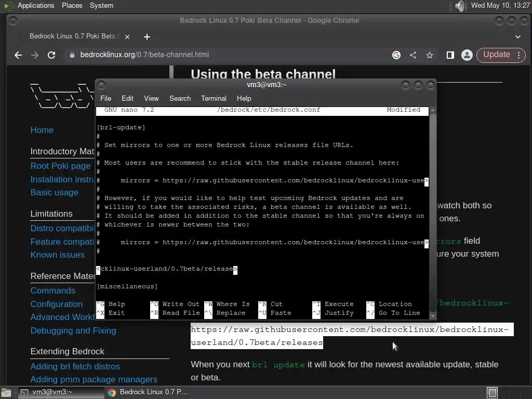Image resolution: width=532 pixels, height=399 pixels.
Task: Click Bedrock Linux ASCII logo
Action: coord(62,96)
